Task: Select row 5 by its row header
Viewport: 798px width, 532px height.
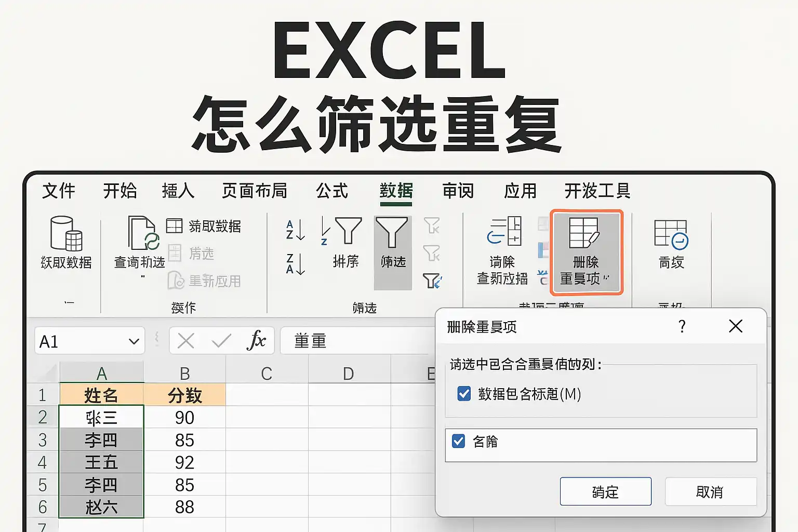Action: pos(43,484)
